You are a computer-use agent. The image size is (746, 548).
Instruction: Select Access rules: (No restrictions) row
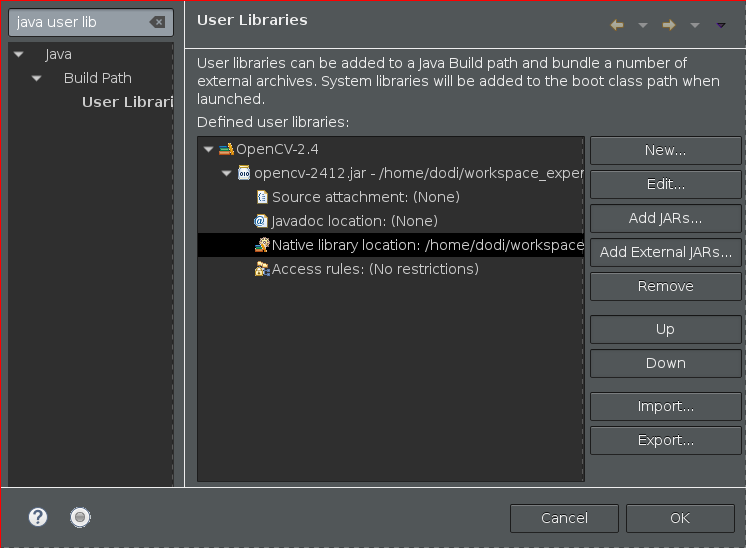point(375,269)
